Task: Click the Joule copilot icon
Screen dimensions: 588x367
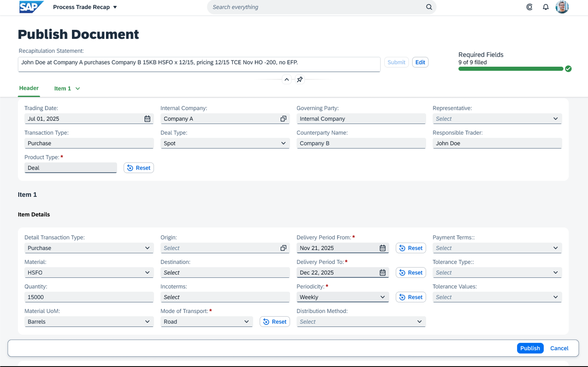Action: 529,7
